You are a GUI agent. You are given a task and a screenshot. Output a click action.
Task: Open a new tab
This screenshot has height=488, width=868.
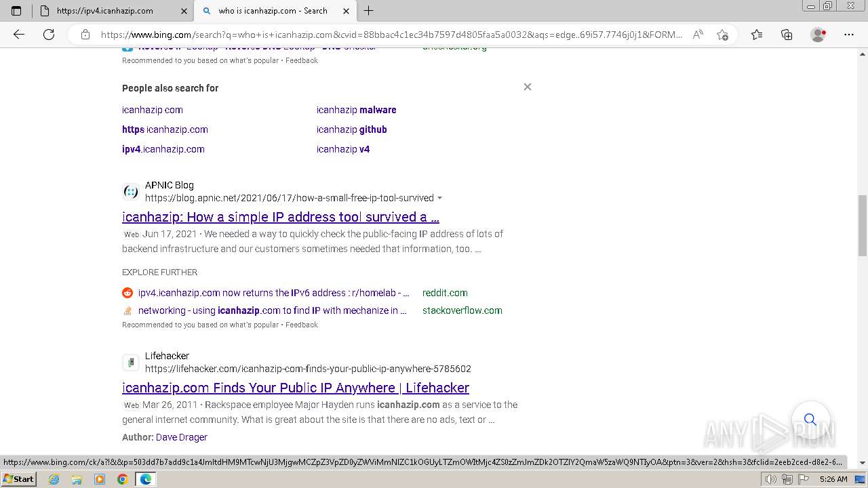[369, 11]
